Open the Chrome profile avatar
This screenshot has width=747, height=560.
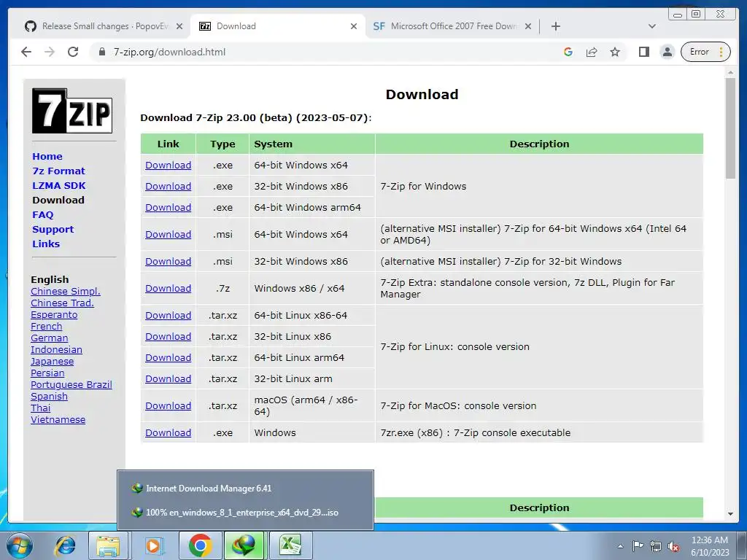pyautogui.click(x=667, y=52)
